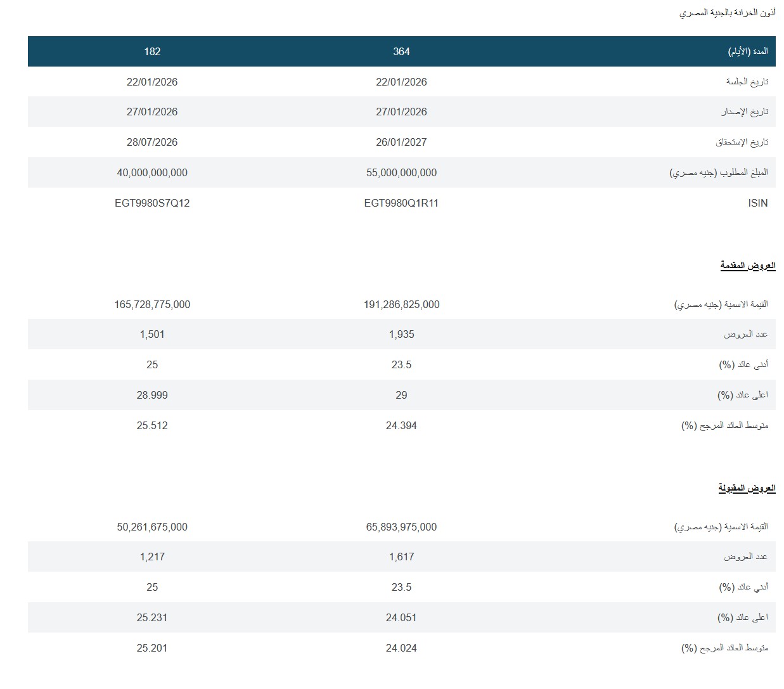Click weighted average yield 24.024
784x689 pixels.
click(401, 648)
